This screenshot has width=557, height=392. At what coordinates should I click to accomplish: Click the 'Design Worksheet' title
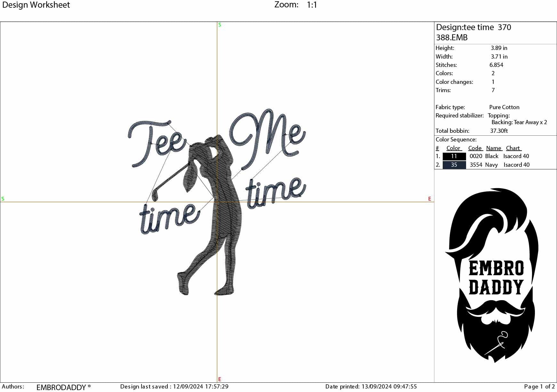tap(36, 5)
